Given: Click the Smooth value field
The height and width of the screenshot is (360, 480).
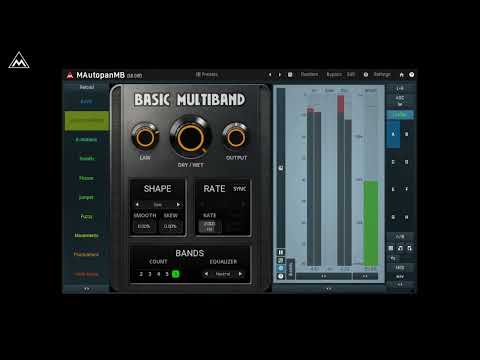Looking at the screenshot, I should (144, 226).
